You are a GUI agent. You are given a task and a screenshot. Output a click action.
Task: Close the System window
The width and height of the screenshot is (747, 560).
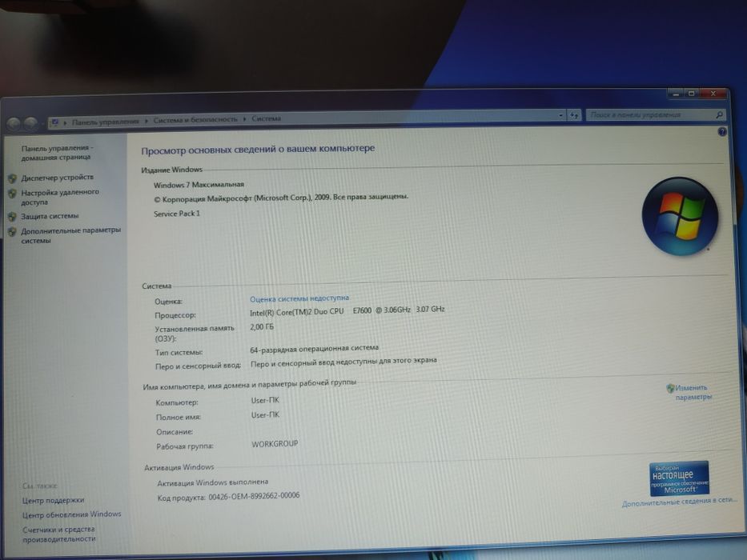(x=713, y=94)
